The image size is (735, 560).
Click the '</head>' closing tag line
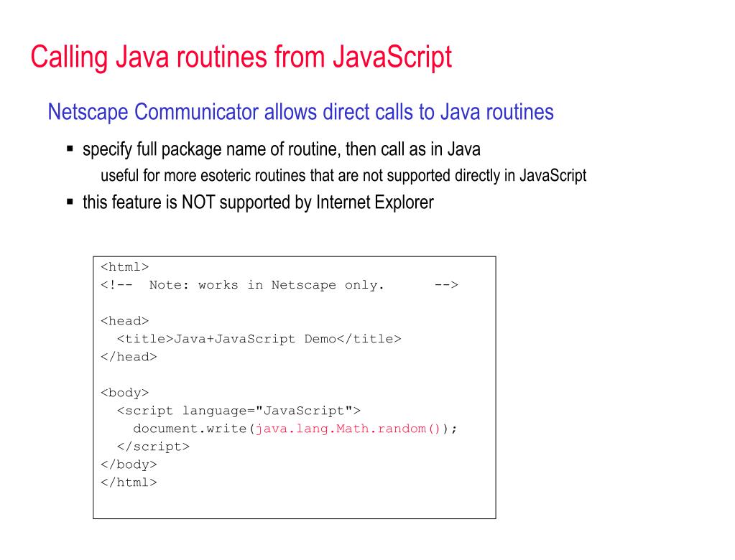(129, 357)
